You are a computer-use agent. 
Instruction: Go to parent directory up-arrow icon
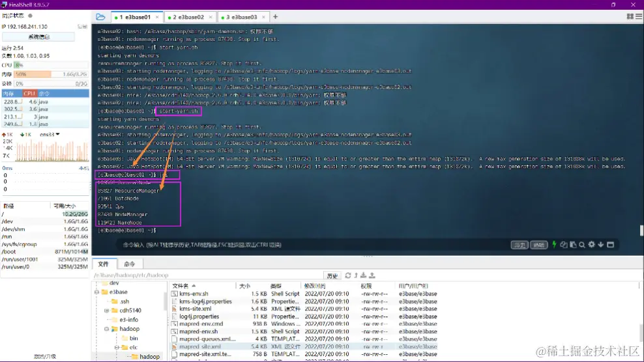pyautogui.click(x=356, y=275)
